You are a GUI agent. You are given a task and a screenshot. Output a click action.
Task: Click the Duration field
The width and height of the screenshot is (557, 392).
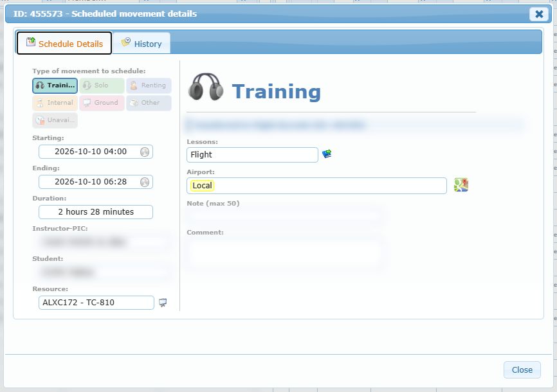tap(96, 212)
